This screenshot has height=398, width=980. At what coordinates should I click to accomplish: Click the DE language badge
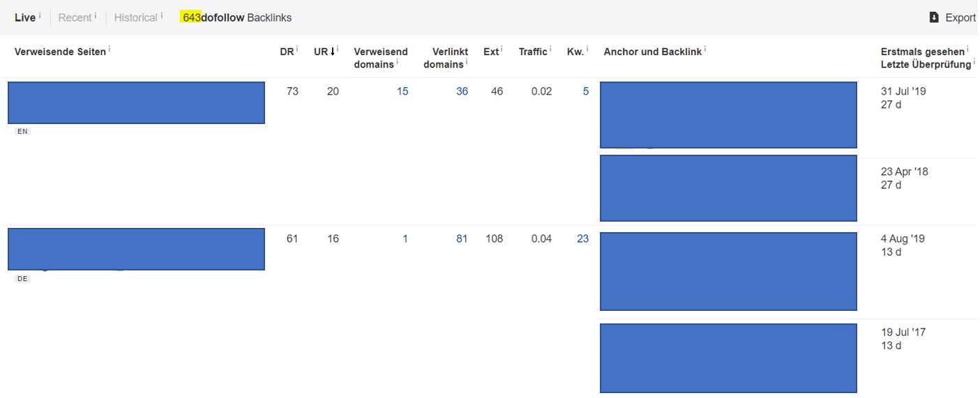[22, 279]
